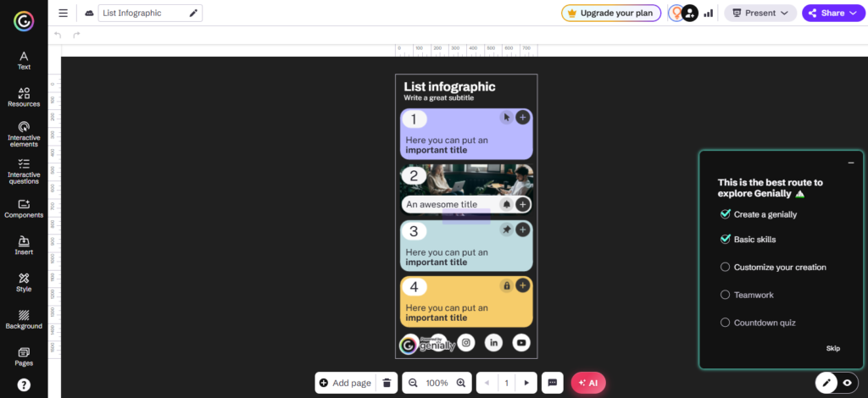The height and width of the screenshot is (398, 868).
Task: Go to the next page arrow
Action: [x=526, y=383]
